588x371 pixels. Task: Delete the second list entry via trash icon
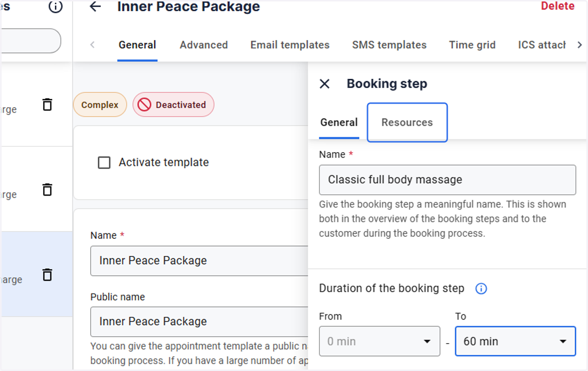[x=47, y=189]
